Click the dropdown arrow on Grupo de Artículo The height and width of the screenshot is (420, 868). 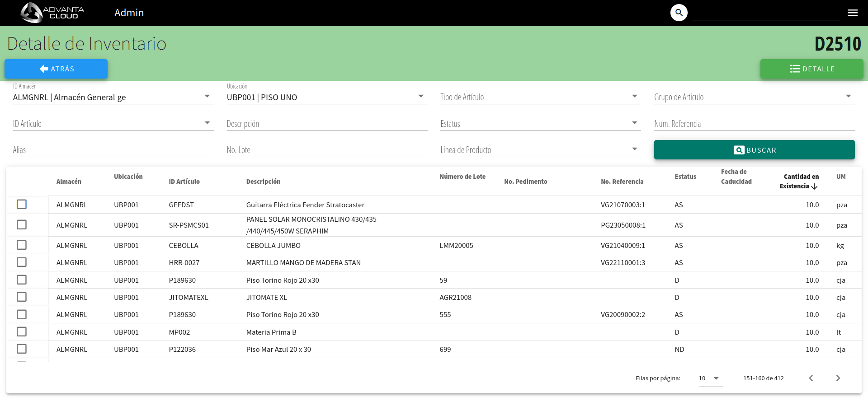click(849, 95)
